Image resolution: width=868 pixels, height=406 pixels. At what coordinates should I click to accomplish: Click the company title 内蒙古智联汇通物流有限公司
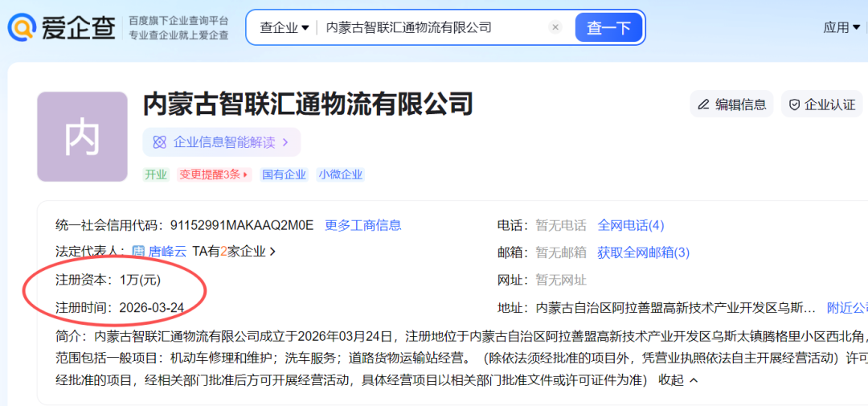click(x=308, y=105)
